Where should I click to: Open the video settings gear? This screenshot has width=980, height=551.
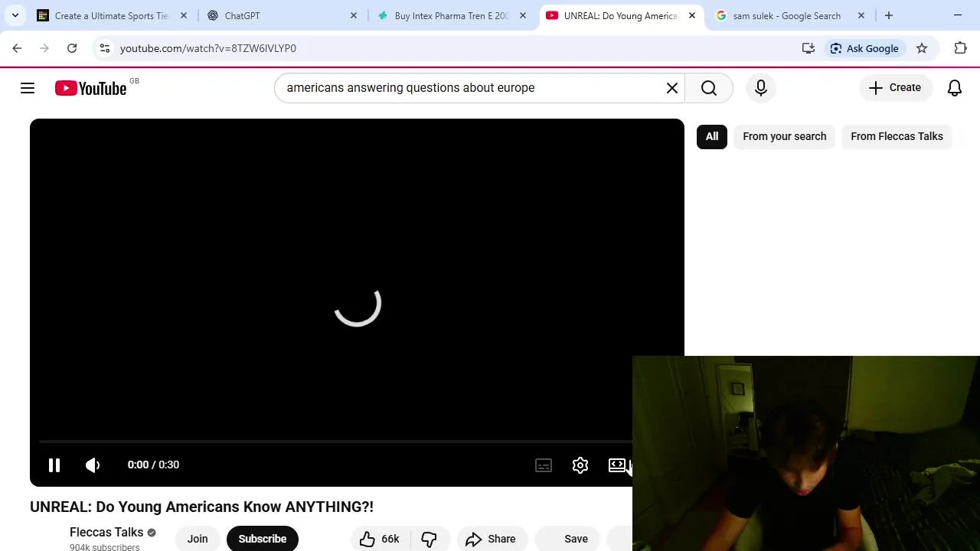tap(580, 465)
